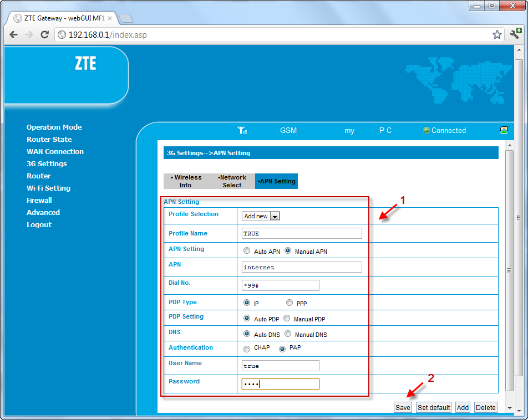Click the browser back arrow
Viewport: 528px width, 420px height.
coord(13,35)
